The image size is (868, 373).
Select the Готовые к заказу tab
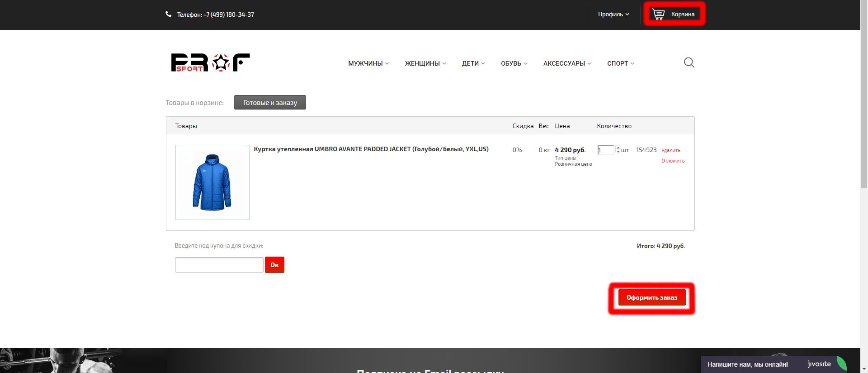click(270, 102)
